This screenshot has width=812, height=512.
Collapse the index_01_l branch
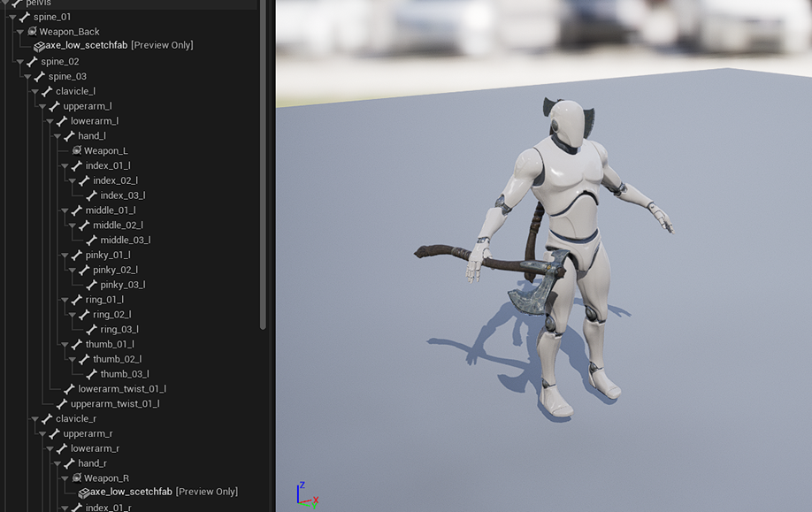pos(65,166)
